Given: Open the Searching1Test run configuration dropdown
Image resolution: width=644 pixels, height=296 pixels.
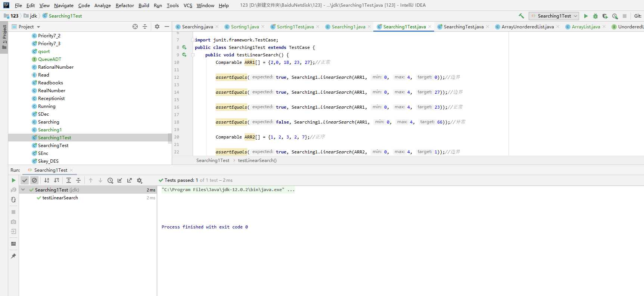Looking at the screenshot, I should coord(554,16).
